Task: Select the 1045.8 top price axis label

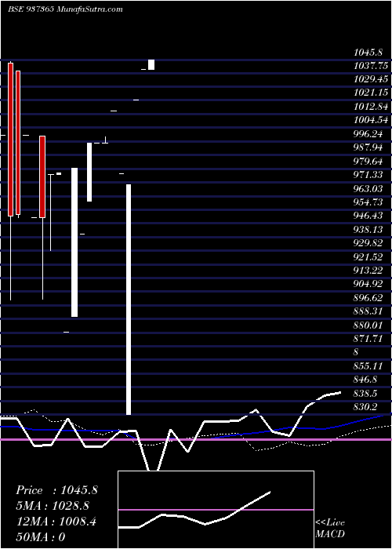Action: point(368,53)
